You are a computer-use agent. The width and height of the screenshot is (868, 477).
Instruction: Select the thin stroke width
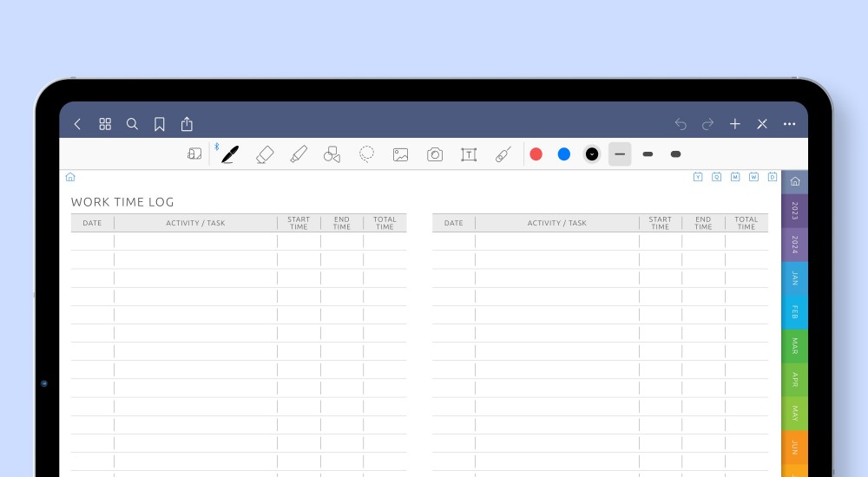point(620,154)
